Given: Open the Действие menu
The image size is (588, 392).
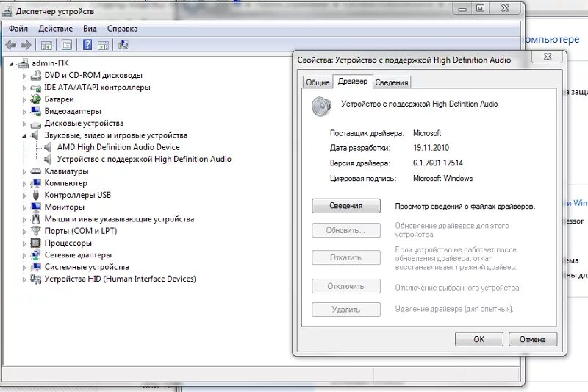Looking at the screenshot, I should point(56,29).
